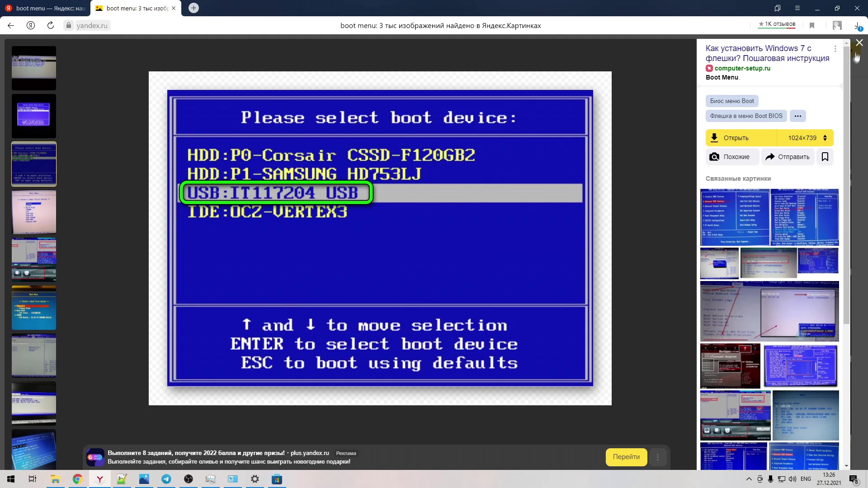This screenshot has width=868, height=488.
Task: Click the Yandex home icon in toolbar
Action: 31,25
